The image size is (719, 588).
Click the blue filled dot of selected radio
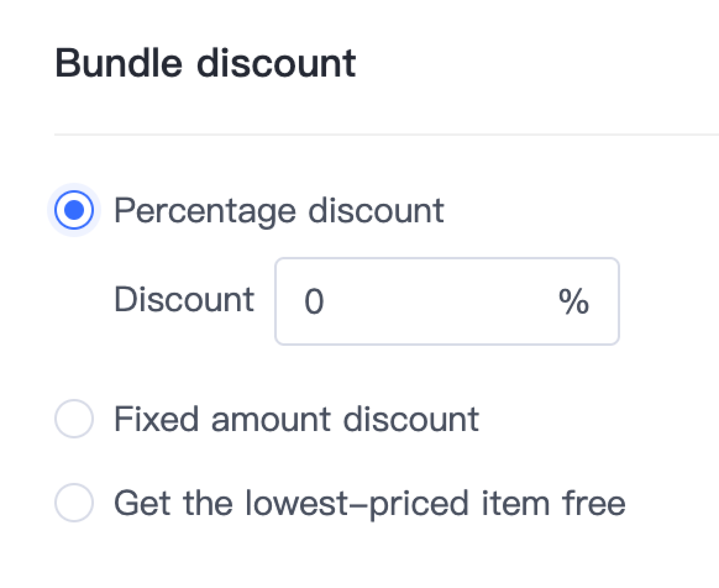(74, 210)
